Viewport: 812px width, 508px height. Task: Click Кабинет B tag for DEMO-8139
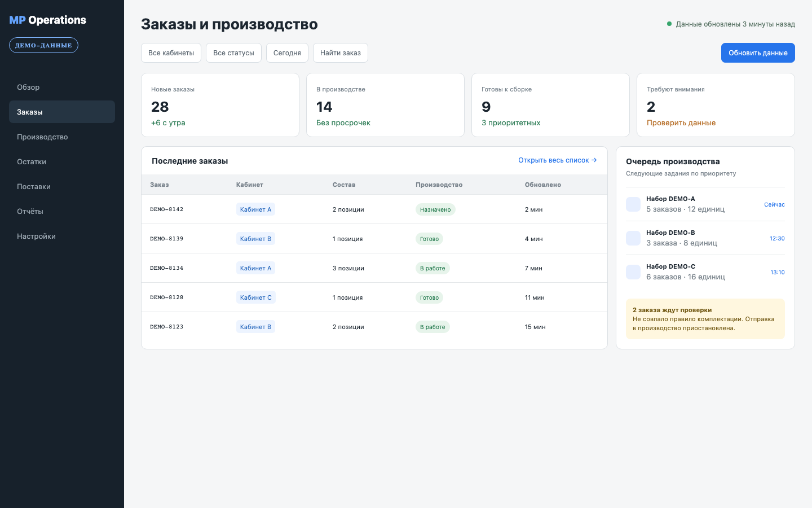pos(255,239)
